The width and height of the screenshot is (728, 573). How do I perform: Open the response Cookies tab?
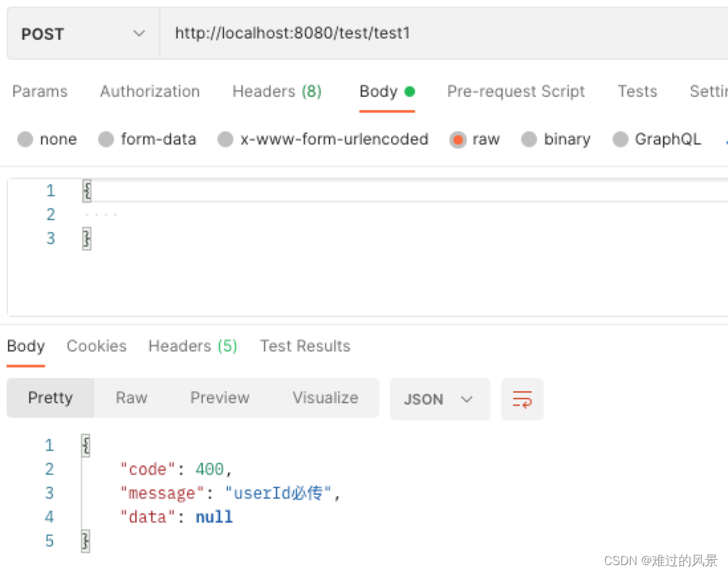click(97, 346)
